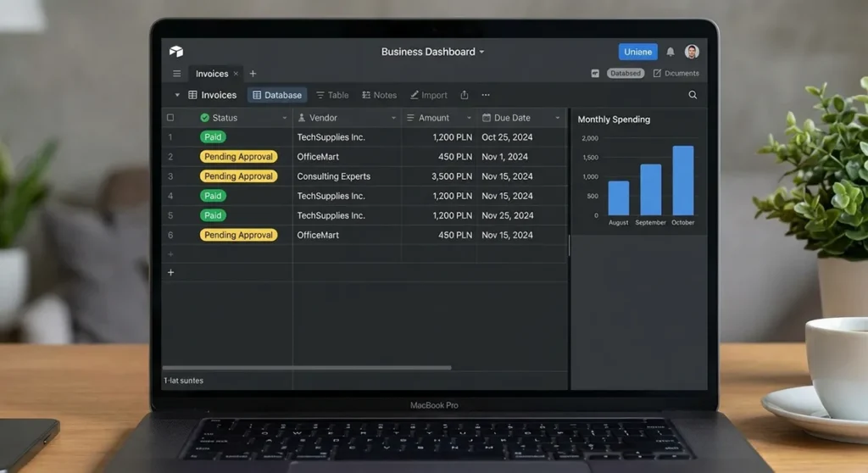Collapse the Invoices view expander triangle
The width and height of the screenshot is (868, 473).
(177, 95)
